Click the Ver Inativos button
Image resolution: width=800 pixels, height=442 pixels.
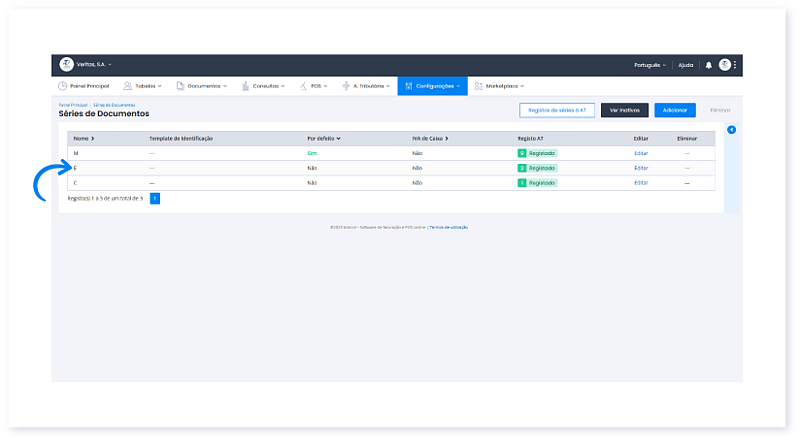tap(625, 110)
